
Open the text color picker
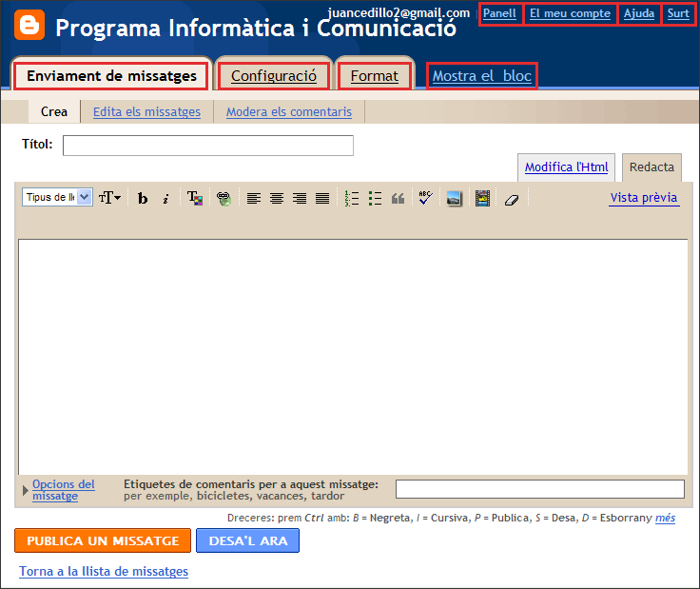[194, 198]
